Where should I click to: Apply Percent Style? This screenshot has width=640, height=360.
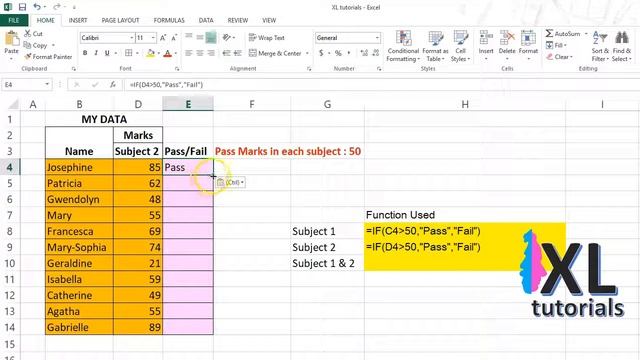point(338,53)
